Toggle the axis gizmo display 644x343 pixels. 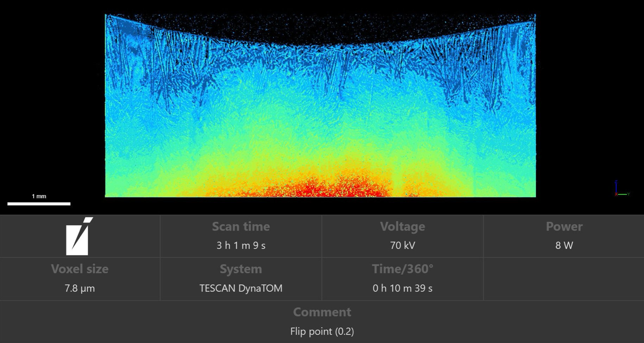coord(617,192)
